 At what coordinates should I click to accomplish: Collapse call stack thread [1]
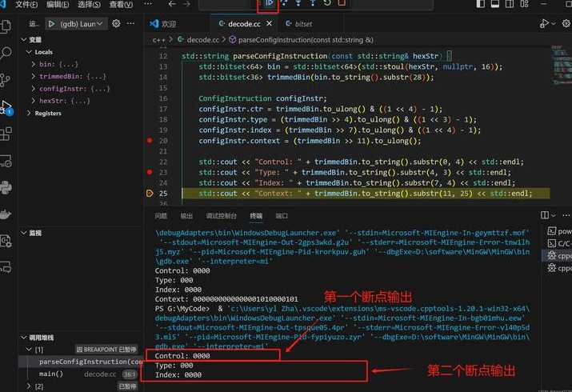[x=29, y=350]
